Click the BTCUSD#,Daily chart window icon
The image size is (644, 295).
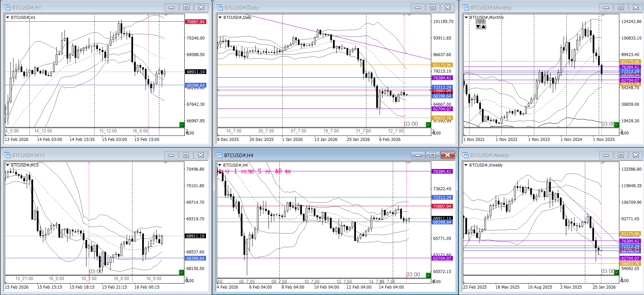coord(220,7)
